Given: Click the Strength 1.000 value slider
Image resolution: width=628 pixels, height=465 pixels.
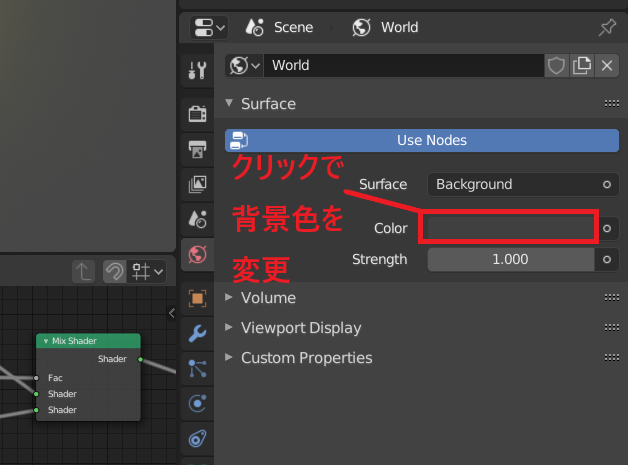Looking at the screenshot, I should coord(511,260).
